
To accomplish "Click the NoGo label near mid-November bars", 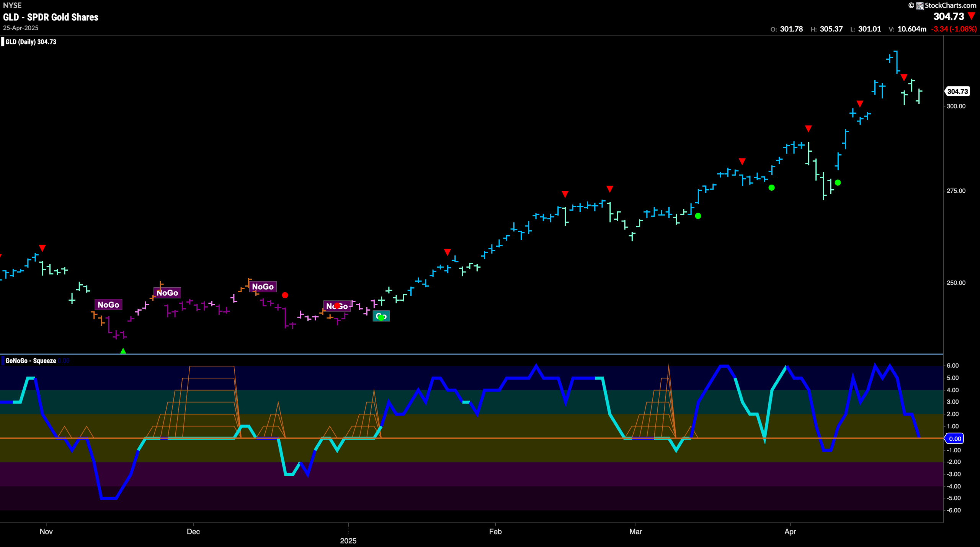I will coord(108,305).
